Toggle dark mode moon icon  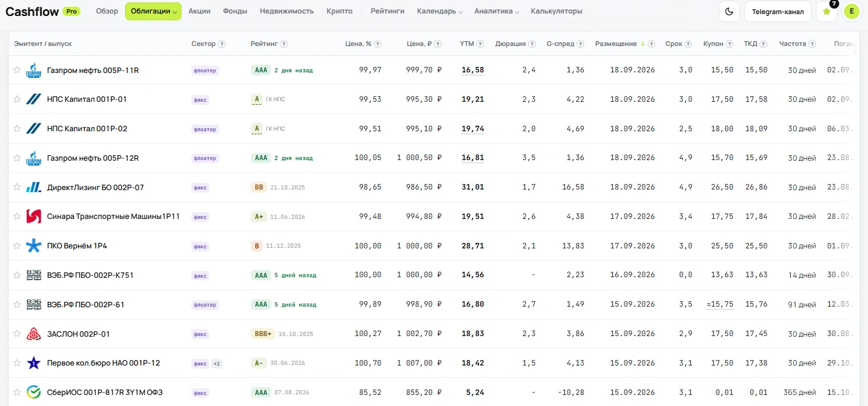[x=729, y=11]
